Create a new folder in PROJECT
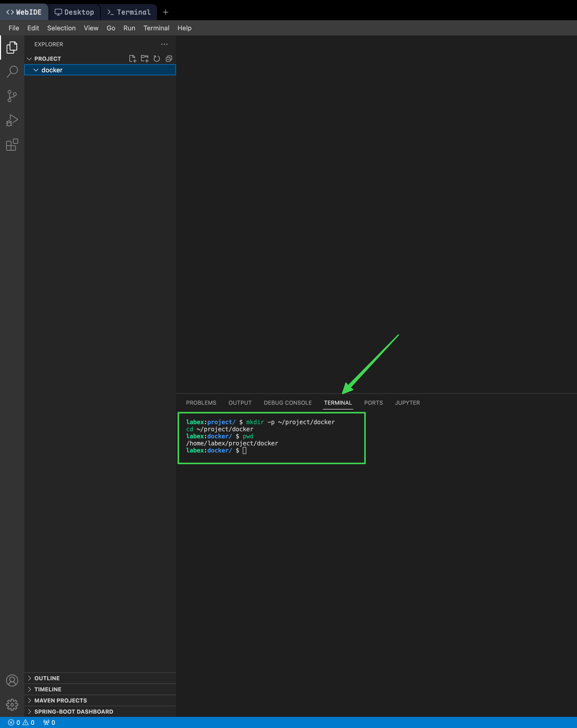 (x=145, y=58)
